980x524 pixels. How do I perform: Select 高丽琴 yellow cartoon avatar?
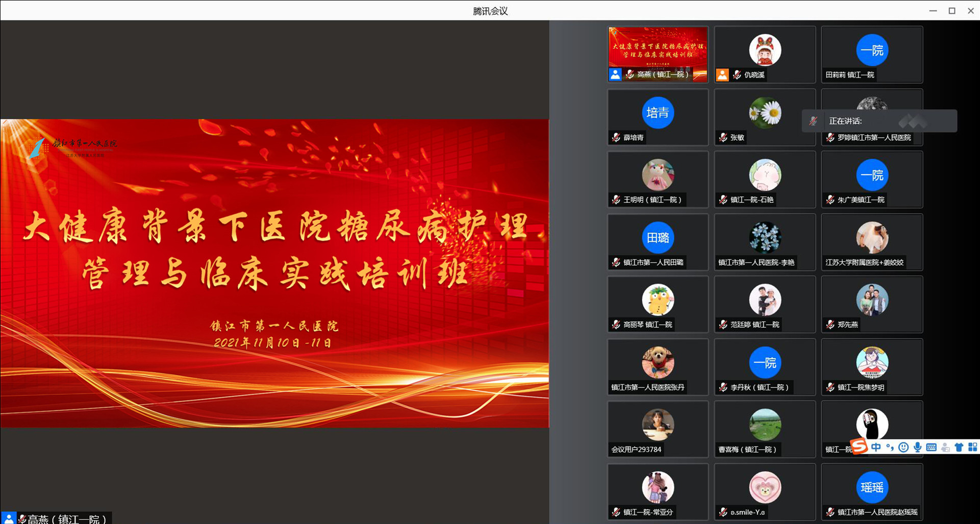pyautogui.click(x=658, y=300)
